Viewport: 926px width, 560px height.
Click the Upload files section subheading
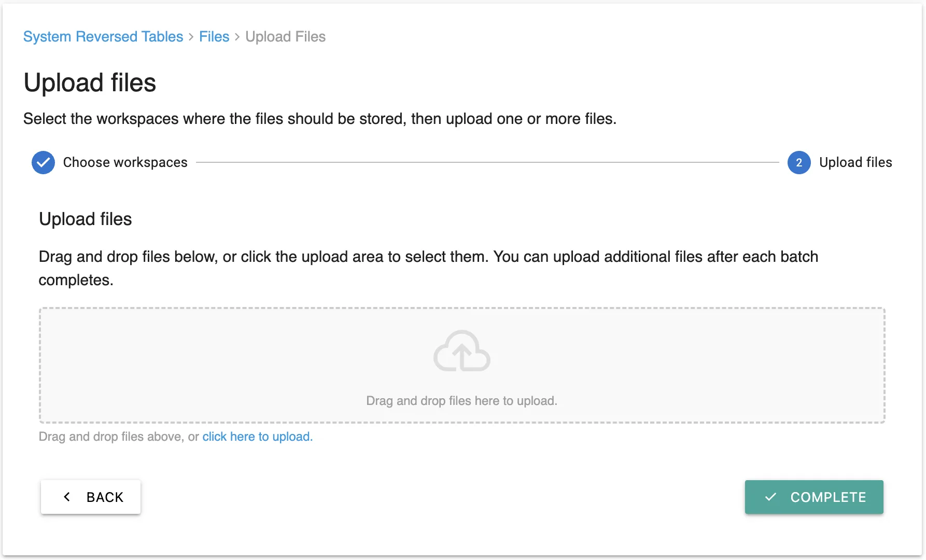point(86,219)
